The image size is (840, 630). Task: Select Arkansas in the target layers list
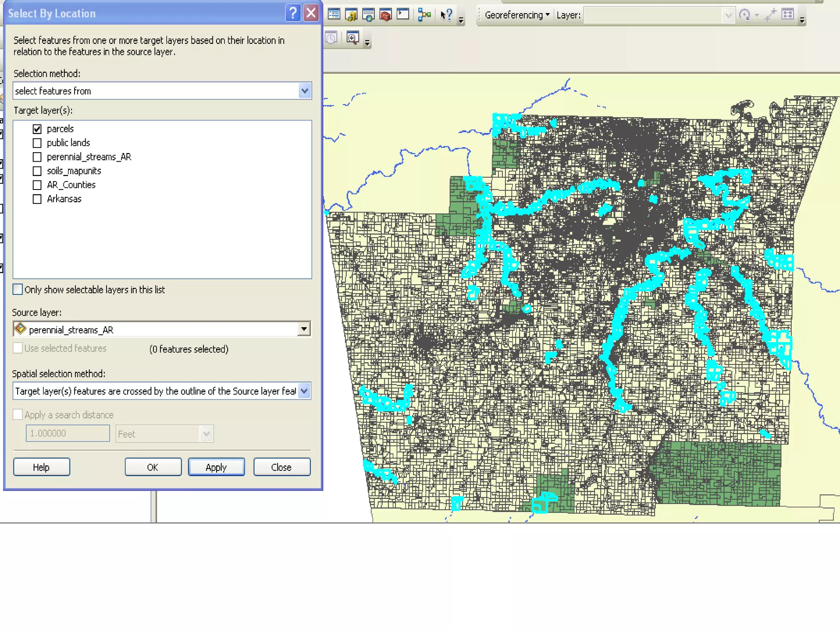[64, 199]
